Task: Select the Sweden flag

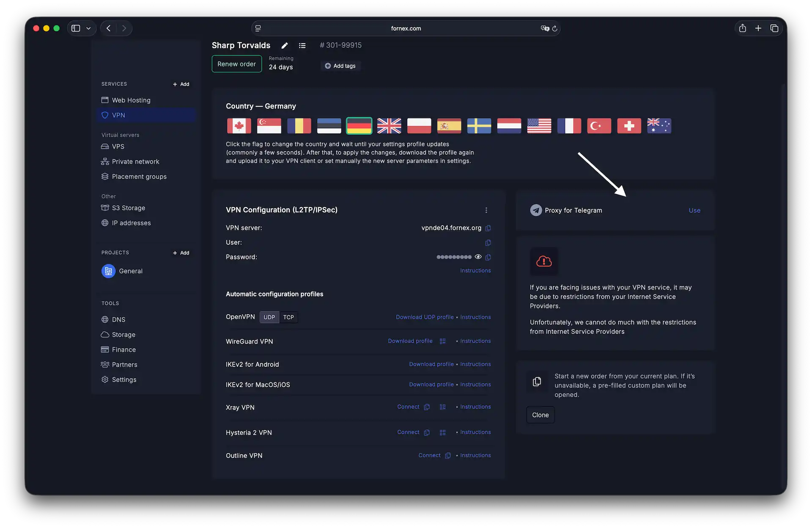Action: click(x=479, y=126)
